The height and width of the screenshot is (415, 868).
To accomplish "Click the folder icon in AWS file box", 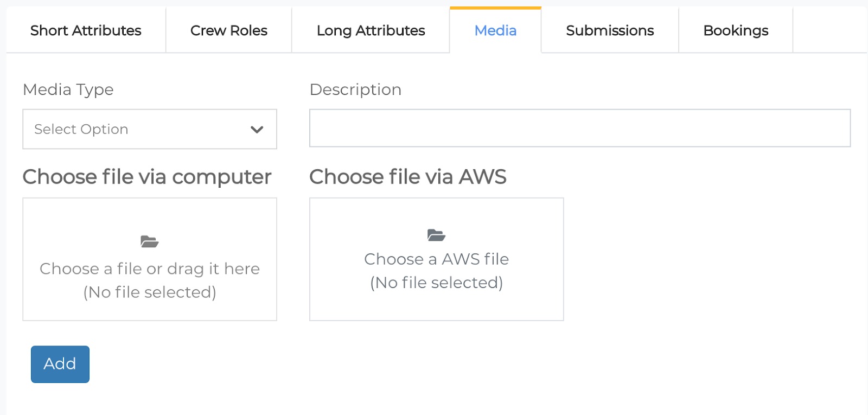I will click(x=436, y=235).
